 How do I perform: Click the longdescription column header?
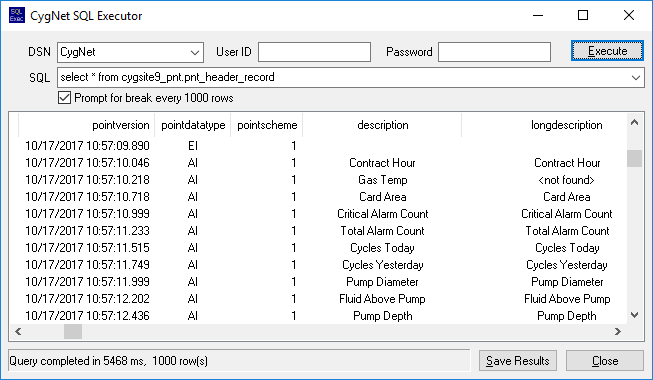pyautogui.click(x=566, y=125)
